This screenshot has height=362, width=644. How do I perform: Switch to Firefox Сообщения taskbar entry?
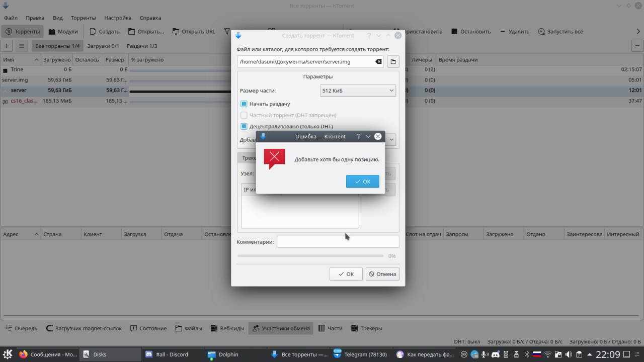tap(48, 354)
